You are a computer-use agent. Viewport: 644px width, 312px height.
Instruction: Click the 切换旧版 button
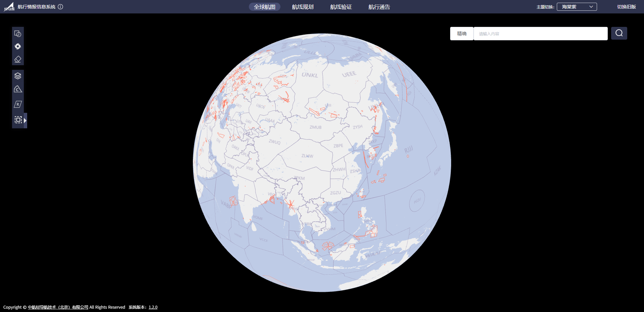(x=626, y=7)
